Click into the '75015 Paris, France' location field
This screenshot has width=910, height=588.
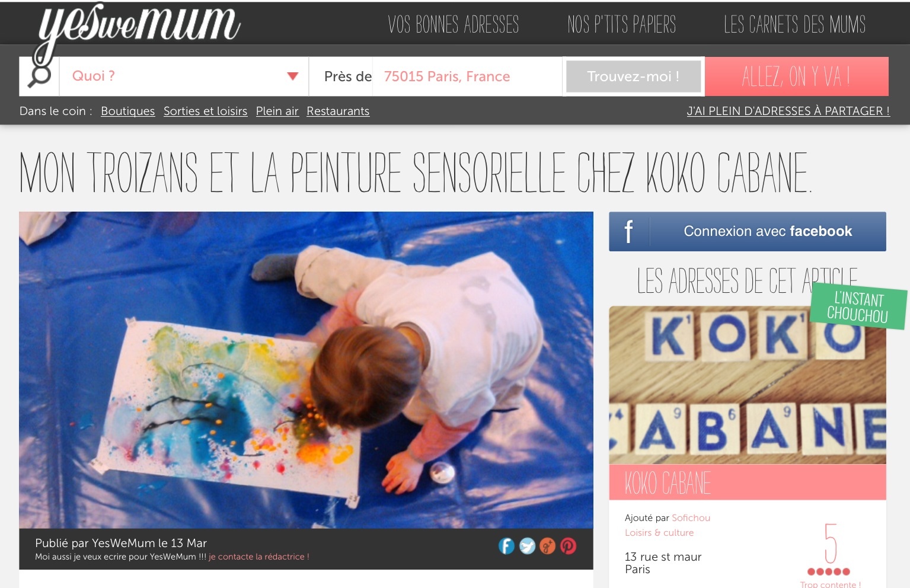[x=467, y=76]
